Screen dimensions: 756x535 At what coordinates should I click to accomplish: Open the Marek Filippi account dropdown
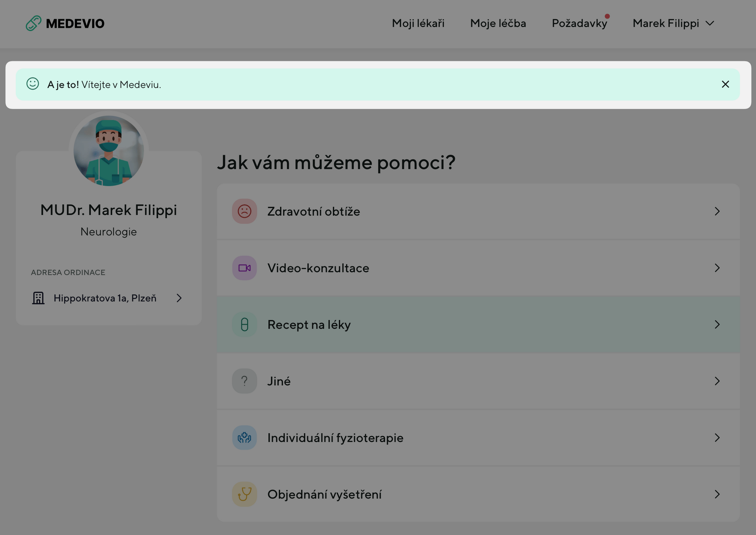point(673,23)
